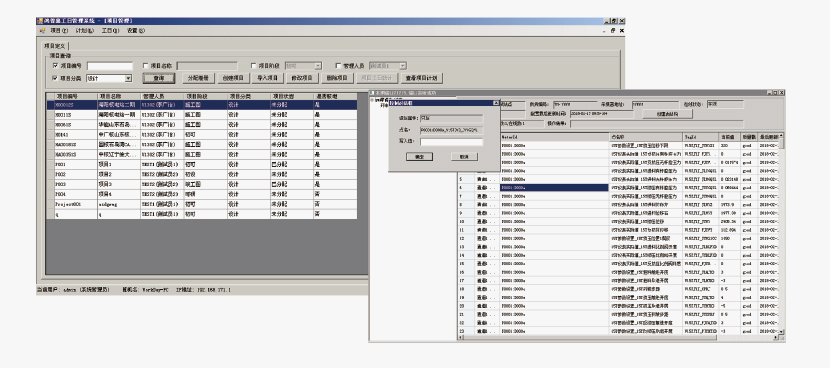Screen dimensions: 830x368
Task: Toggle the 项目编号 checkbox
Action: (56, 66)
